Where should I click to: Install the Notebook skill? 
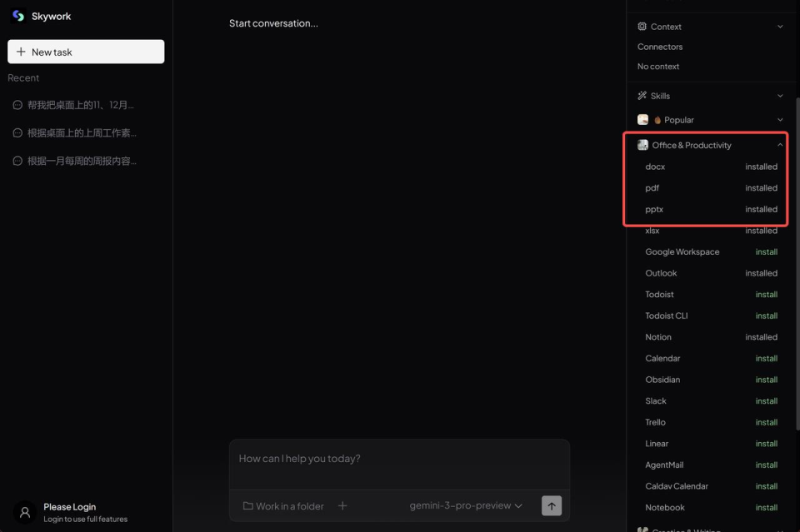(767, 508)
